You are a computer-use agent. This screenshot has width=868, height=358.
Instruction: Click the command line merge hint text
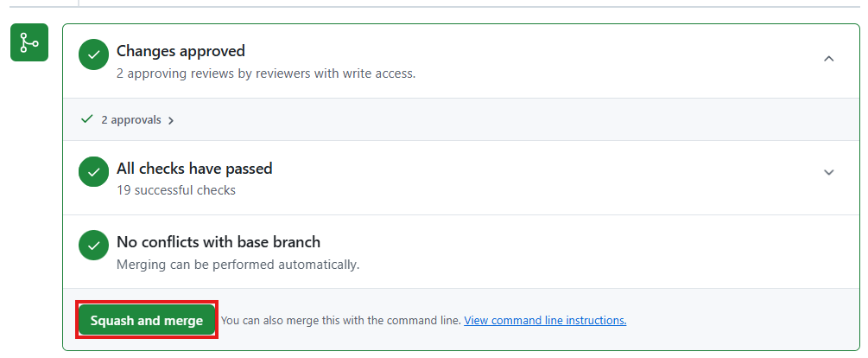pyautogui.click(x=341, y=320)
